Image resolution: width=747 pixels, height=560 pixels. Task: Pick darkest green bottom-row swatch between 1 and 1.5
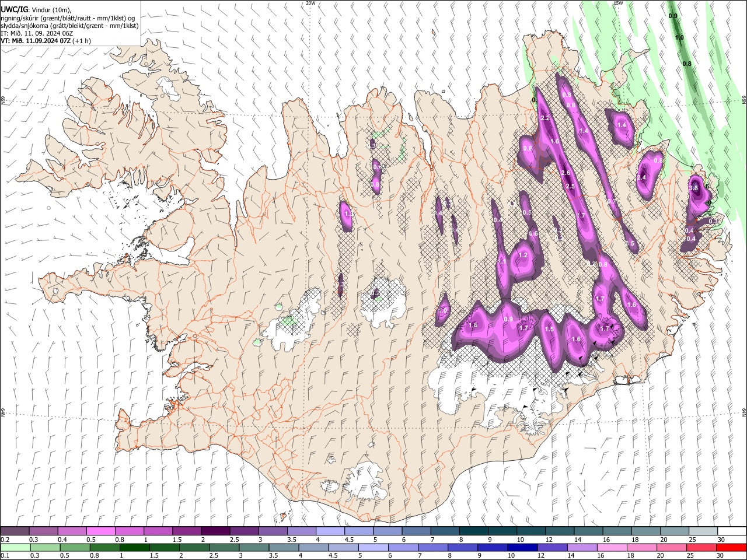click(134, 548)
